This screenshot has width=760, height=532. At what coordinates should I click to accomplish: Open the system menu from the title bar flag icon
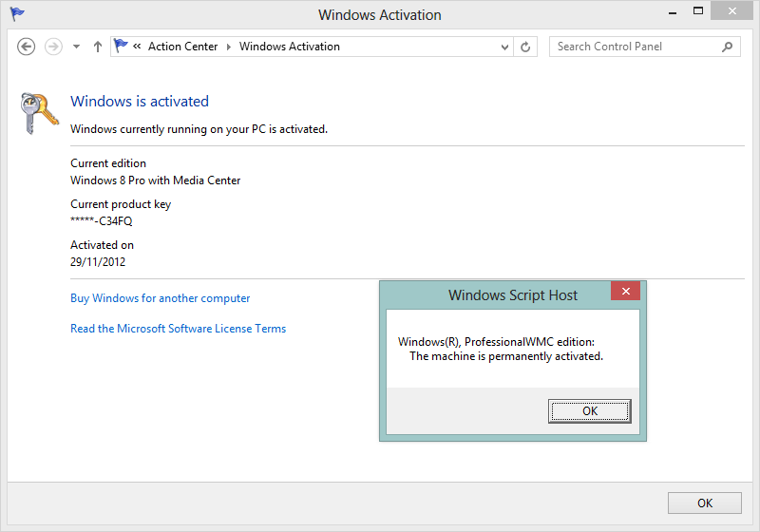click(x=17, y=14)
